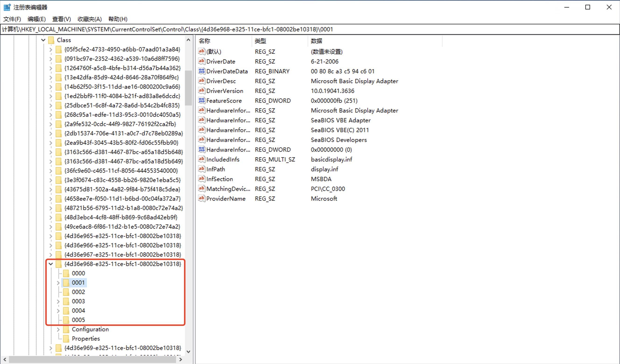Viewport: 620px width, 364px height.
Task: Click the folder icon of key 0001
Action: [66, 283]
